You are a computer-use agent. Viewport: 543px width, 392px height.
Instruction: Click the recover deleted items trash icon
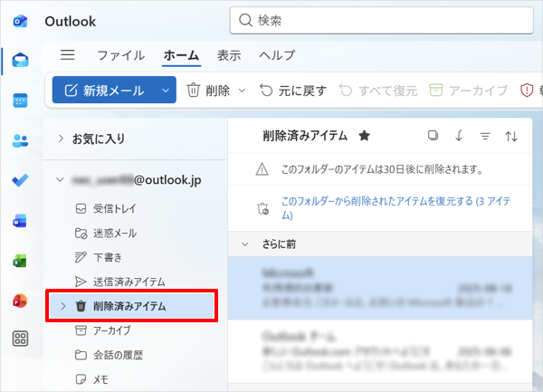click(x=262, y=208)
